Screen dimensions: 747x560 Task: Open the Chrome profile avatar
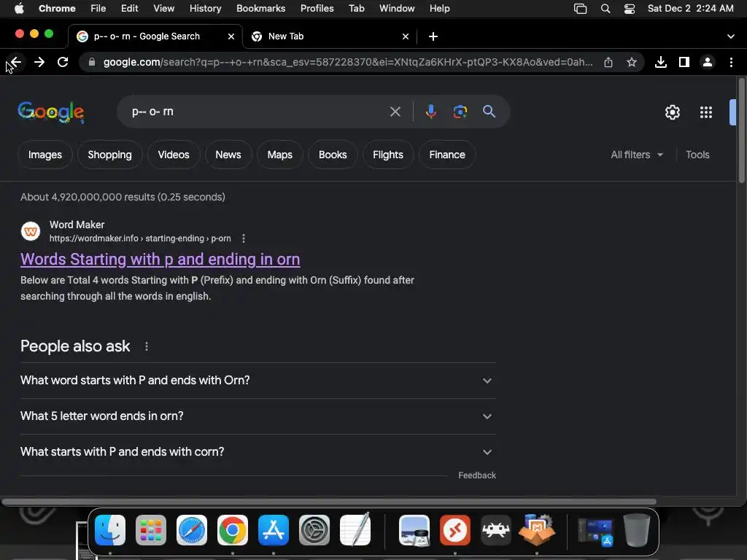pyautogui.click(x=708, y=62)
